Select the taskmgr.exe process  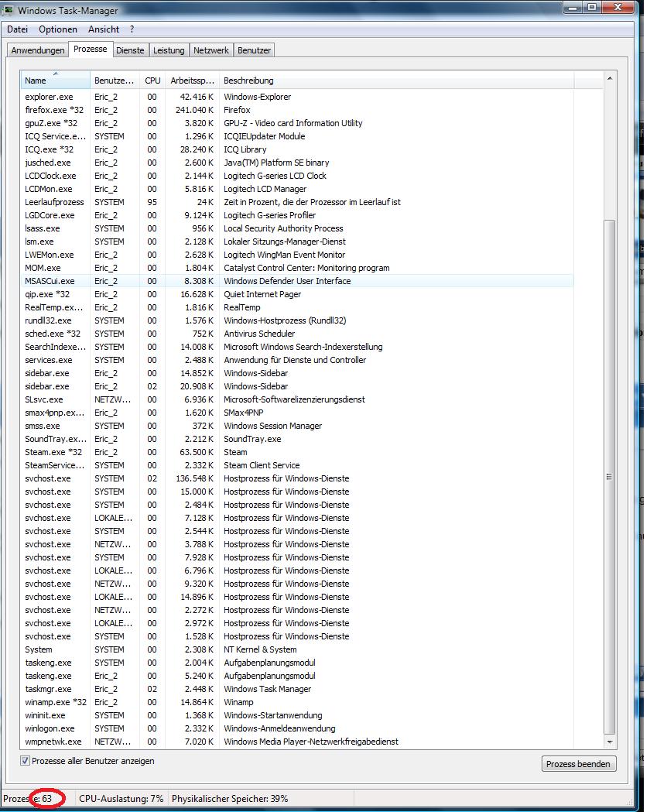click(x=297, y=689)
